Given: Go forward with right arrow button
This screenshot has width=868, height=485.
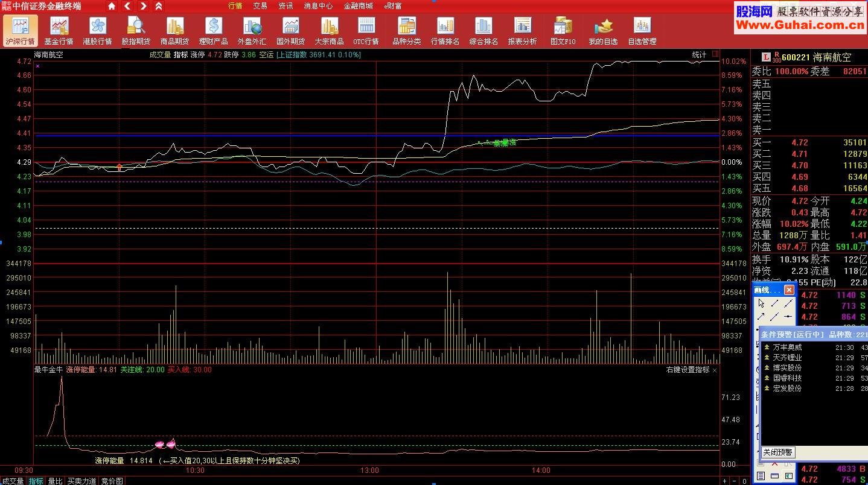Looking at the screenshot, I should pos(143,6).
